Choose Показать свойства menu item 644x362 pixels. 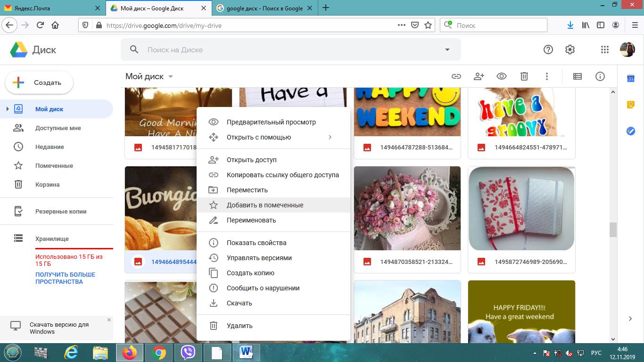(x=273, y=243)
